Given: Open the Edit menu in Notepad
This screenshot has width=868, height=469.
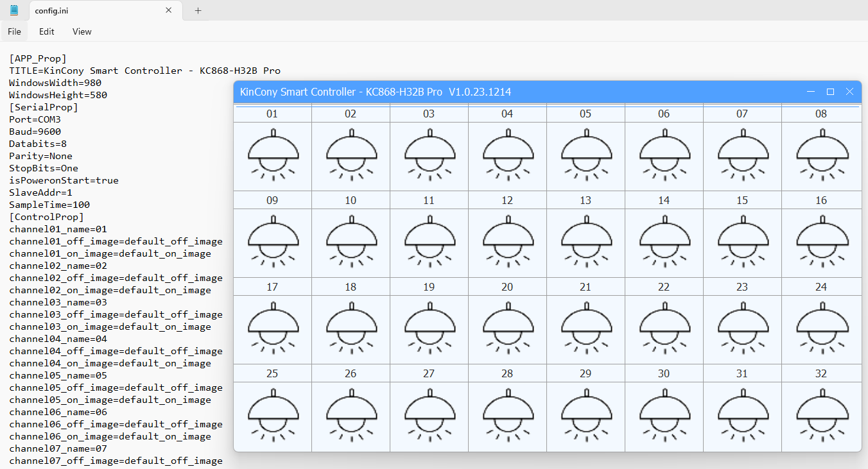Looking at the screenshot, I should 46,31.
